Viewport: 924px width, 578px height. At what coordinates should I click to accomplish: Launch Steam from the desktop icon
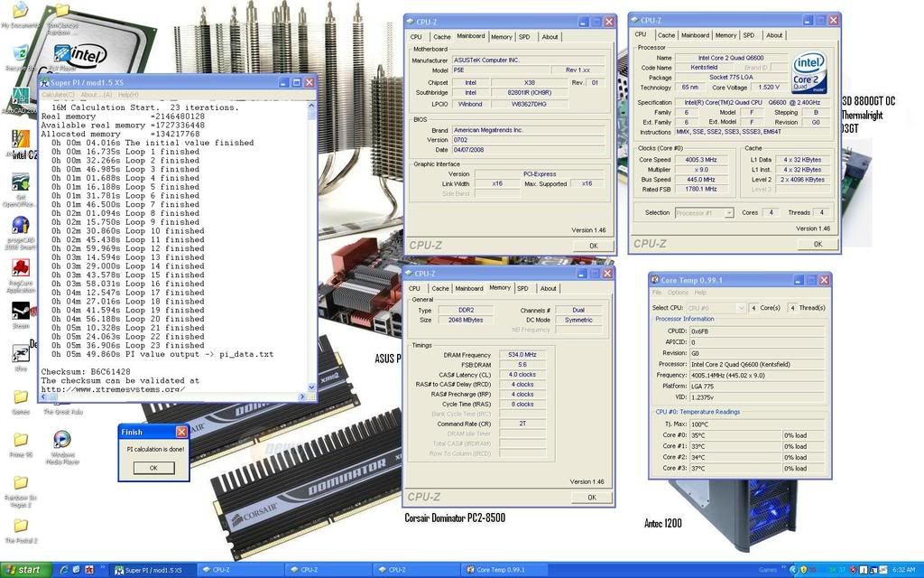(x=20, y=311)
